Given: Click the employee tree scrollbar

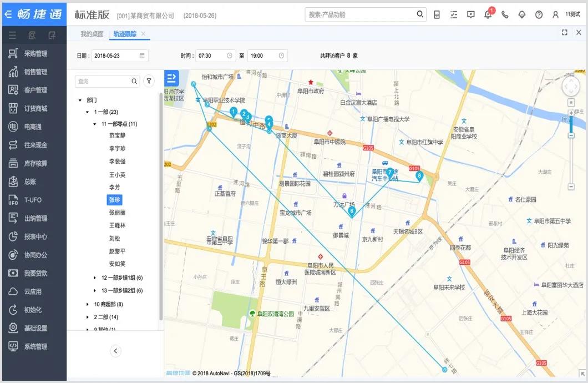Looking at the screenshot, I should click(x=161, y=206).
